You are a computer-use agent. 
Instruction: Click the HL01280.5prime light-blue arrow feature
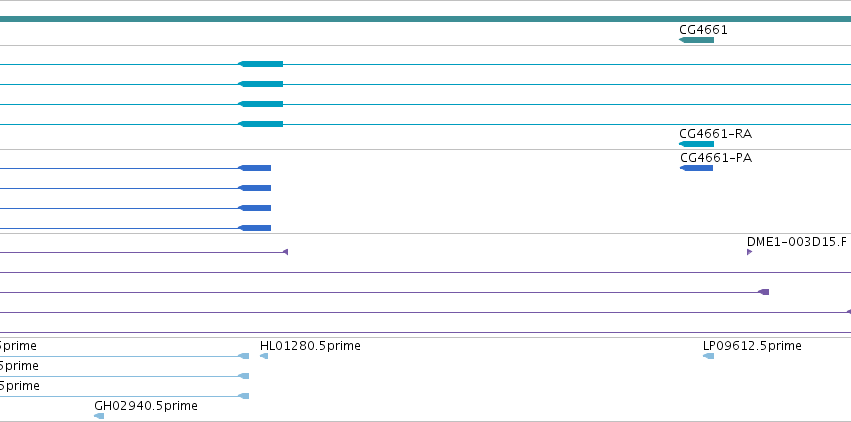(x=264, y=356)
